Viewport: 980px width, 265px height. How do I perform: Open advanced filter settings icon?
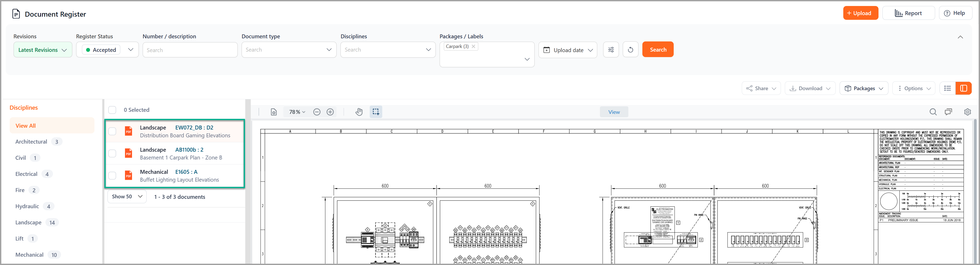(x=611, y=50)
